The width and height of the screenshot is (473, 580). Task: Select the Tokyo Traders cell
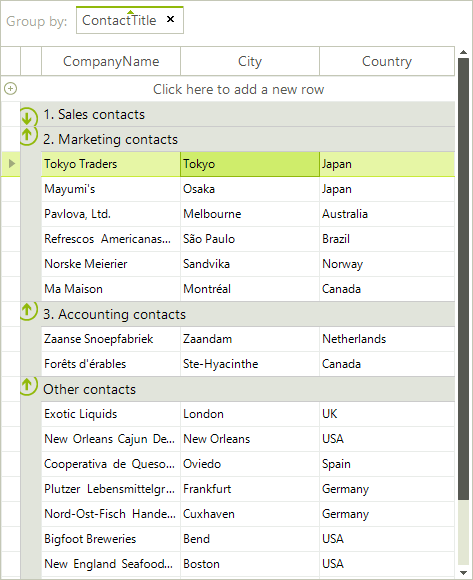[x=111, y=164]
